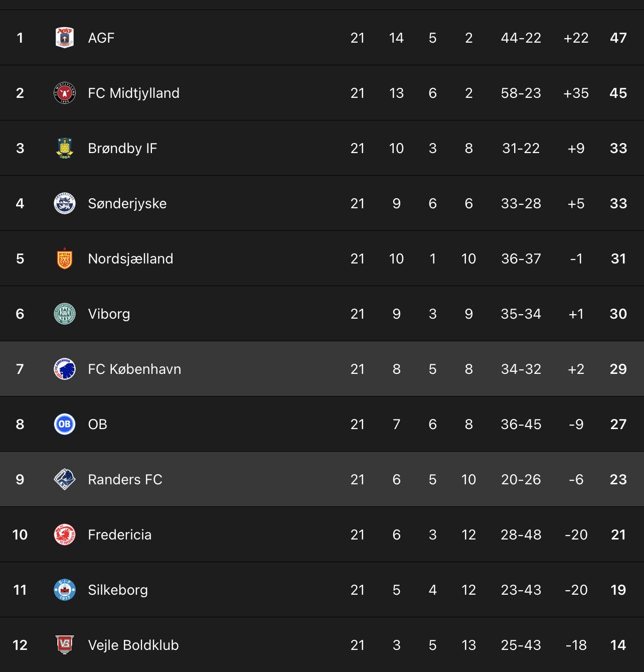Click Vejle Boldklub team name
The image size is (644, 672).
point(133,645)
